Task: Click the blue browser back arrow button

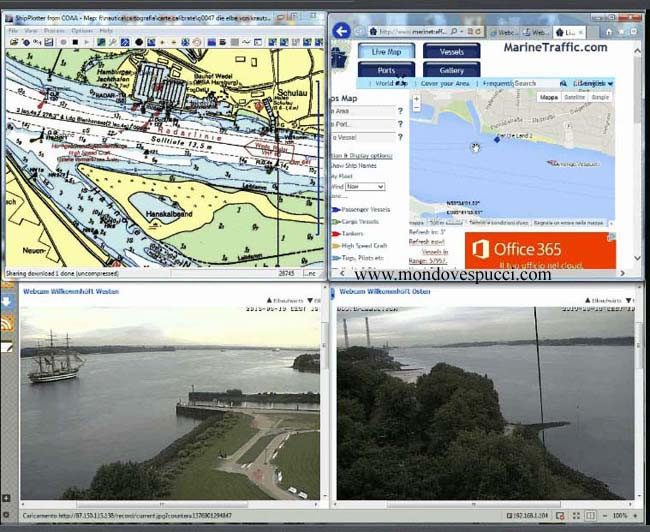Action: (x=342, y=31)
